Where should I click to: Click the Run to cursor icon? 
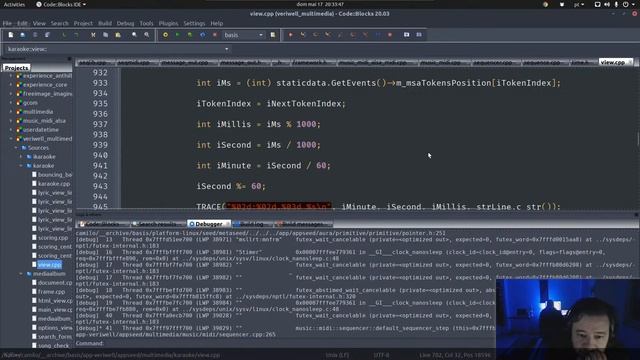coord(303,35)
